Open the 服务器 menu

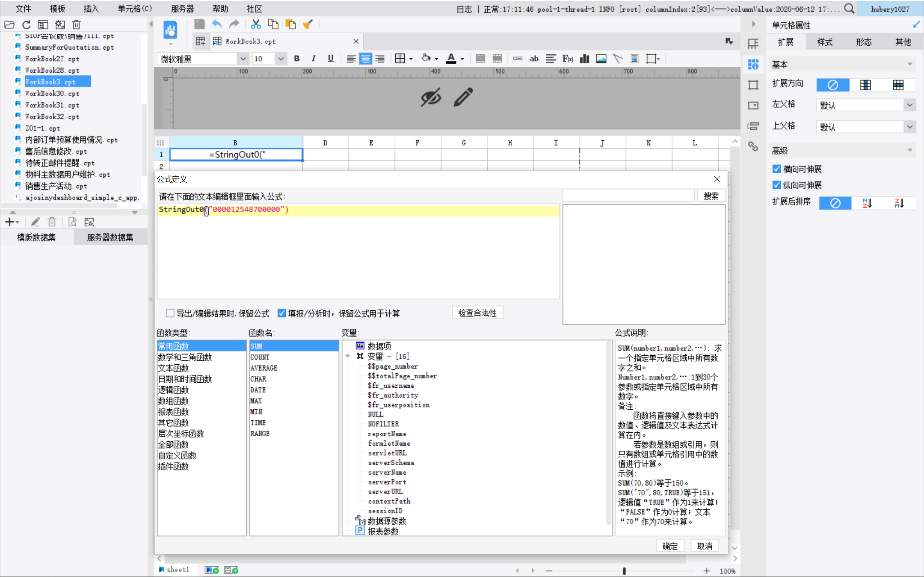coord(182,9)
